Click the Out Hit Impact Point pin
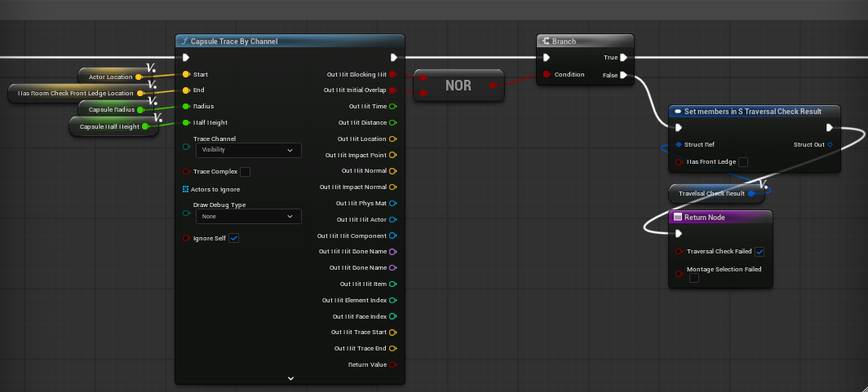The width and height of the screenshot is (868, 392). click(x=392, y=155)
